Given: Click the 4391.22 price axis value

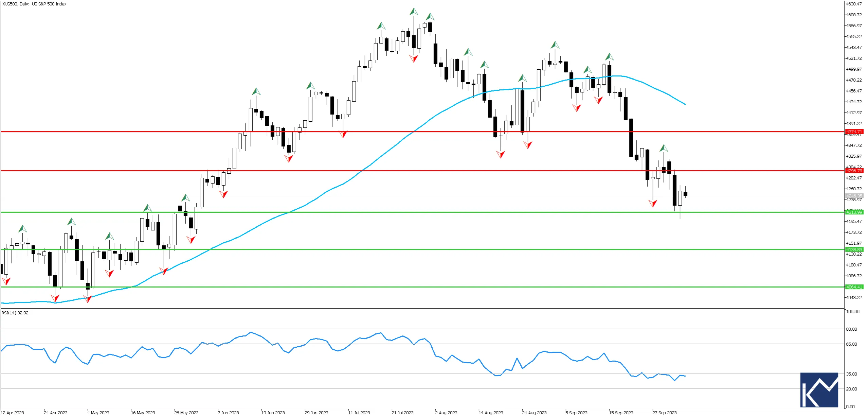Looking at the screenshot, I should coord(854,124).
